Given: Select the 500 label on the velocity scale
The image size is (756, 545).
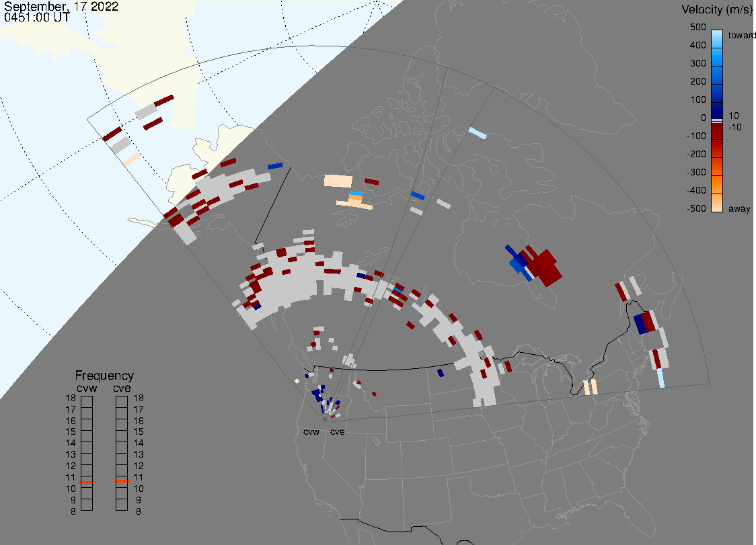Looking at the screenshot, I should (x=698, y=27).
